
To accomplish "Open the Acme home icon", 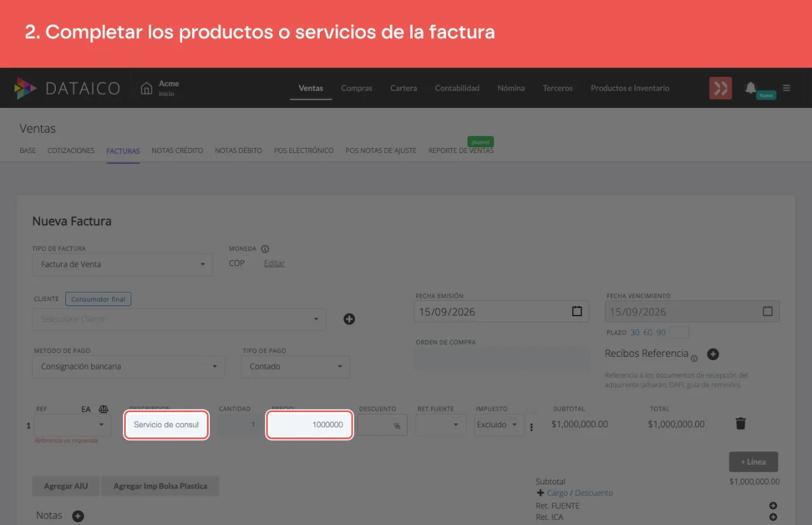I will pos(147,88).
